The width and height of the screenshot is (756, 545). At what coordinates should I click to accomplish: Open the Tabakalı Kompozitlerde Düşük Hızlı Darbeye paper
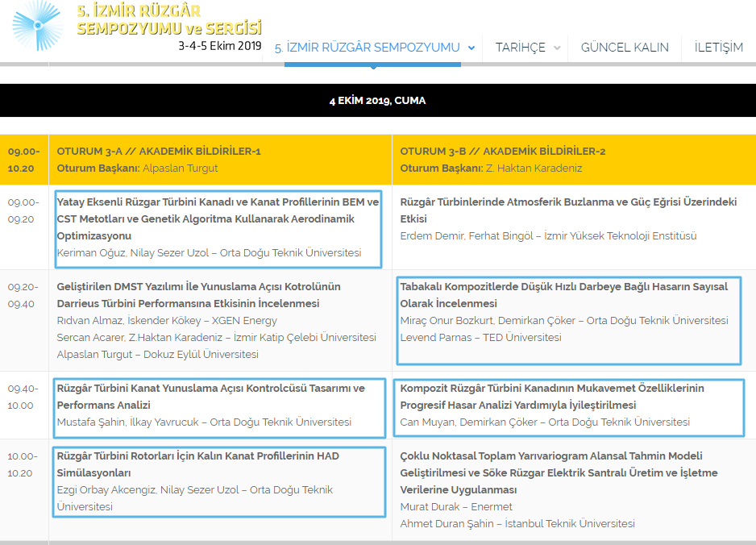[563, 295]
